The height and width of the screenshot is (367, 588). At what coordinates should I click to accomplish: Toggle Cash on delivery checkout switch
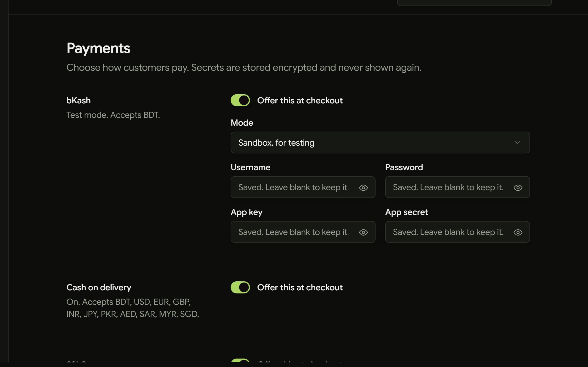(x=240, y=287)
